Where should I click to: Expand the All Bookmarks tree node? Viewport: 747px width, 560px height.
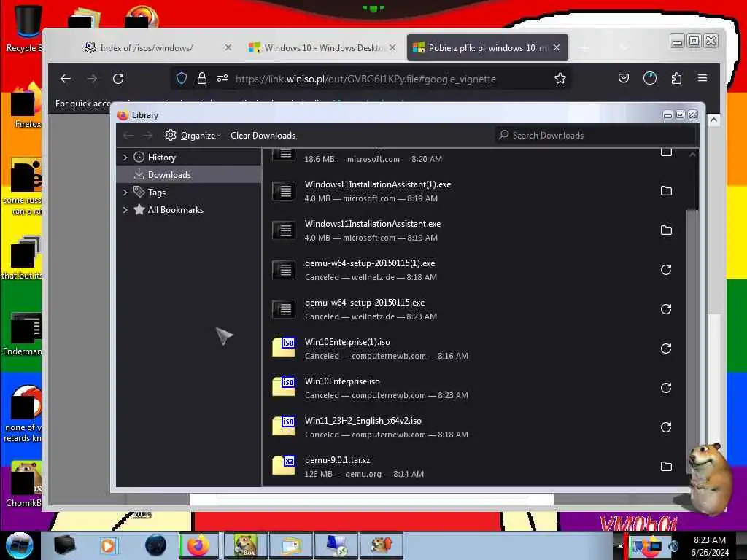click(125, 210)
